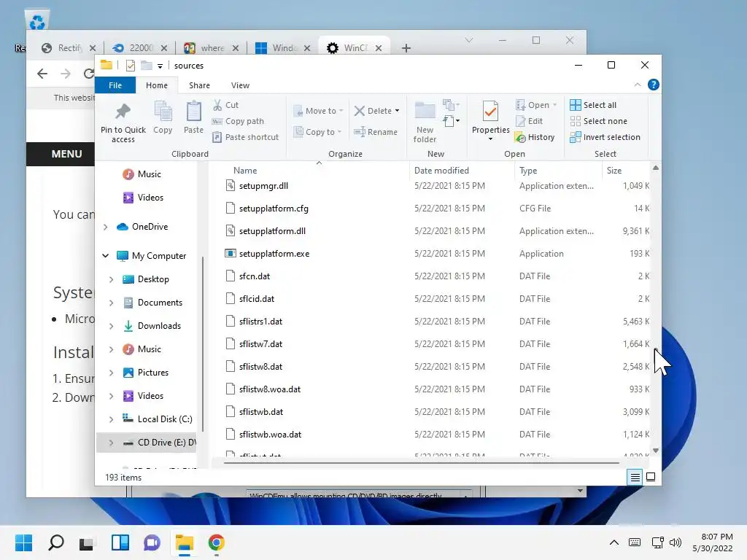Viewport: 747px width, 560px height.
Task: Show hidden system tray icons
Action: [x=614, y=542]
